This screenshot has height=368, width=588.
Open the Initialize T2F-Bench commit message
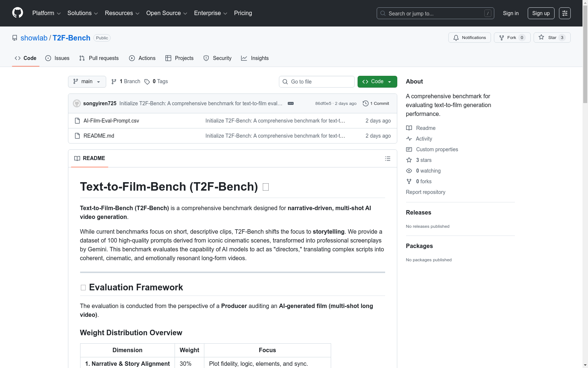pos(201,103)
